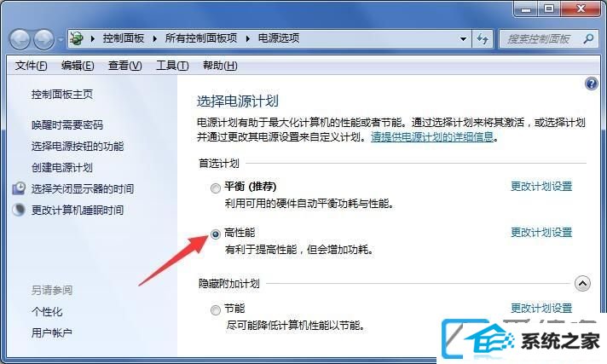
Task: Click the search magnifier icon
Action: pyautogui.click(x=588, y=38)
